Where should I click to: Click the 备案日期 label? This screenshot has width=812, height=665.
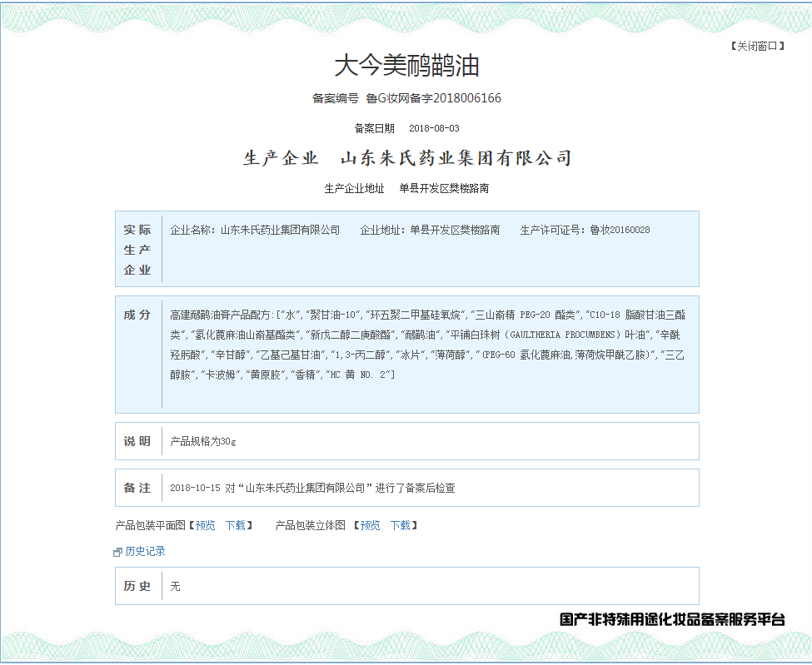tap(375, 128)
